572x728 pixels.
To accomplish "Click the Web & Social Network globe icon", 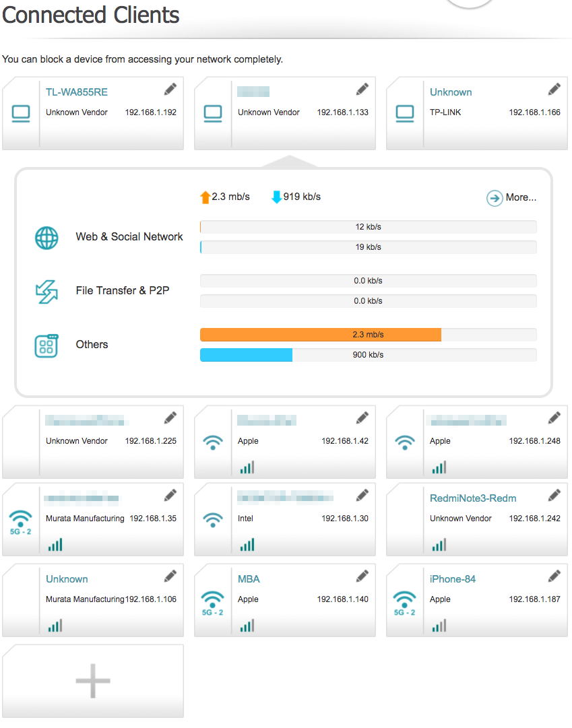I will point(46,238).
